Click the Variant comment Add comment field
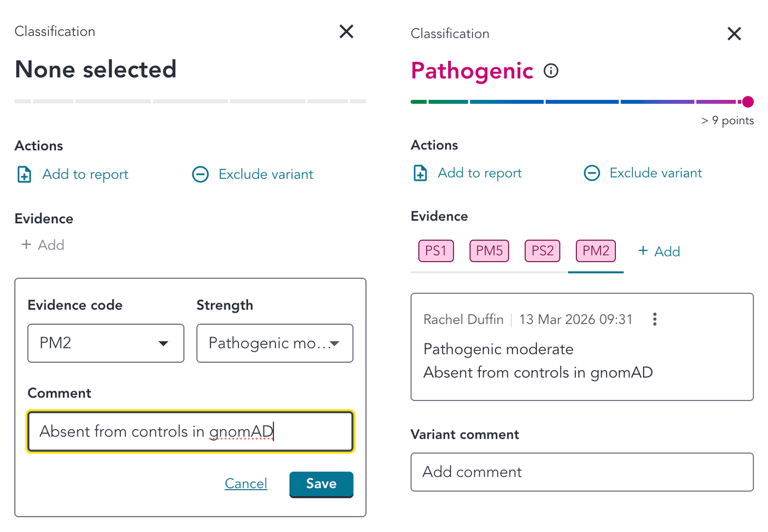This screenshot has height=532, width=768. [582, 472]
